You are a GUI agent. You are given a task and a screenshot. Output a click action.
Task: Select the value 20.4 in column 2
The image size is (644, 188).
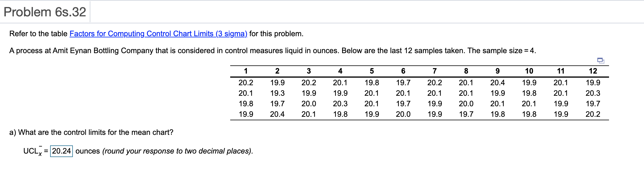[277, 114]
